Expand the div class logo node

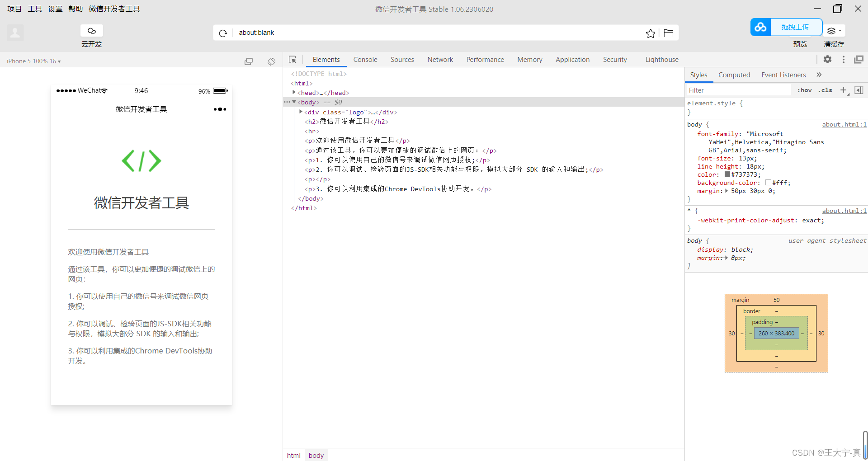[x=301, y=112]
